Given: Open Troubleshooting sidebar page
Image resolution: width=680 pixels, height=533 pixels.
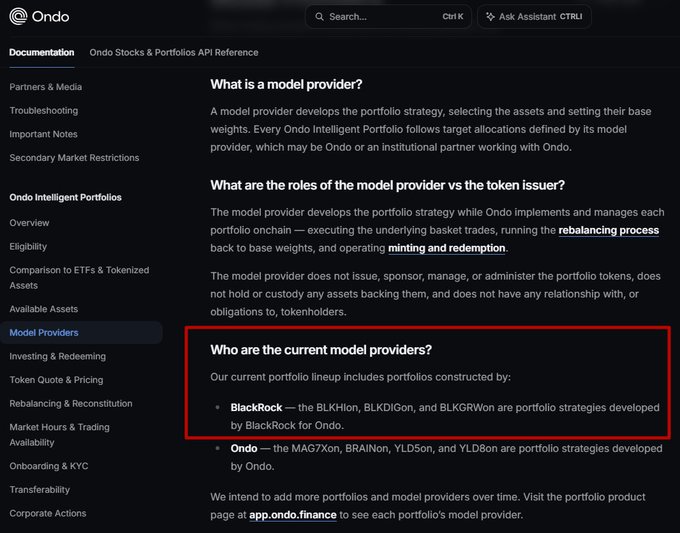Looking at the screenshot, I should coord(44,111).
